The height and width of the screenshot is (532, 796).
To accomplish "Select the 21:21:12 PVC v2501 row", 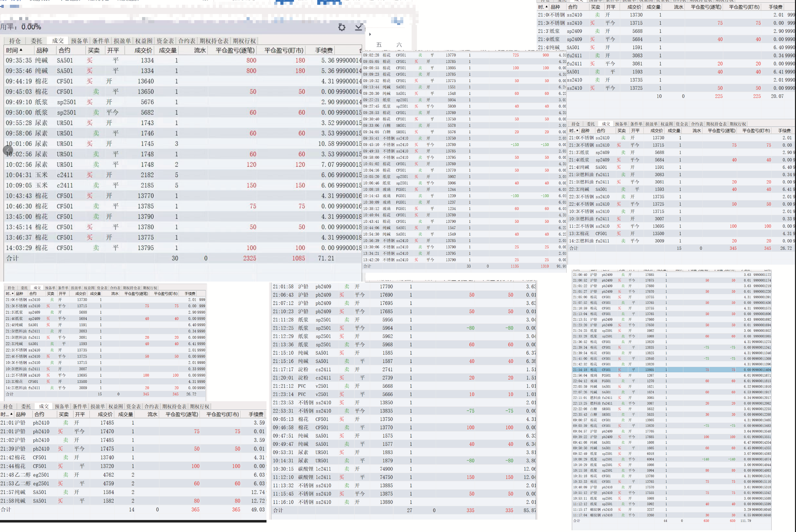I will click(x=404, y=386).
